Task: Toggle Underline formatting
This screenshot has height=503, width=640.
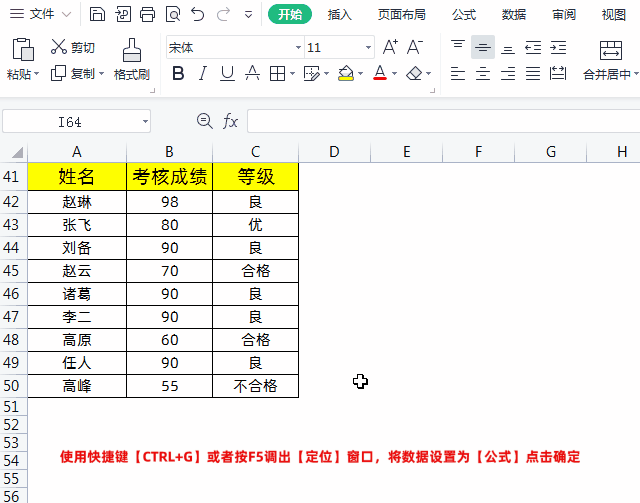Action: 227,73
